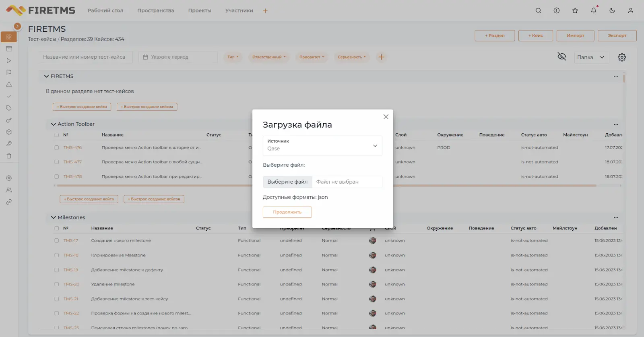Collapse the FIRETMS root section
The image size is (644, 337).
[46, 76]
